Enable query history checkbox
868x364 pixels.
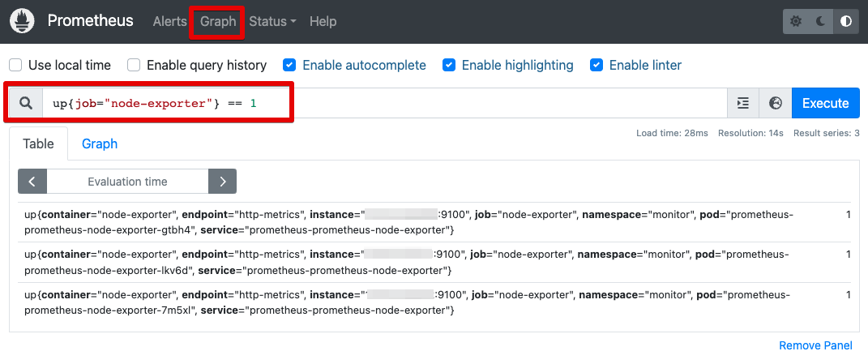[x=134, y=66]
